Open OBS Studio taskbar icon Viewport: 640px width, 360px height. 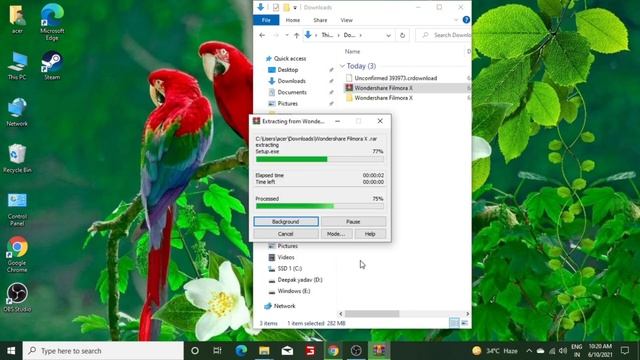coord(356,351)
